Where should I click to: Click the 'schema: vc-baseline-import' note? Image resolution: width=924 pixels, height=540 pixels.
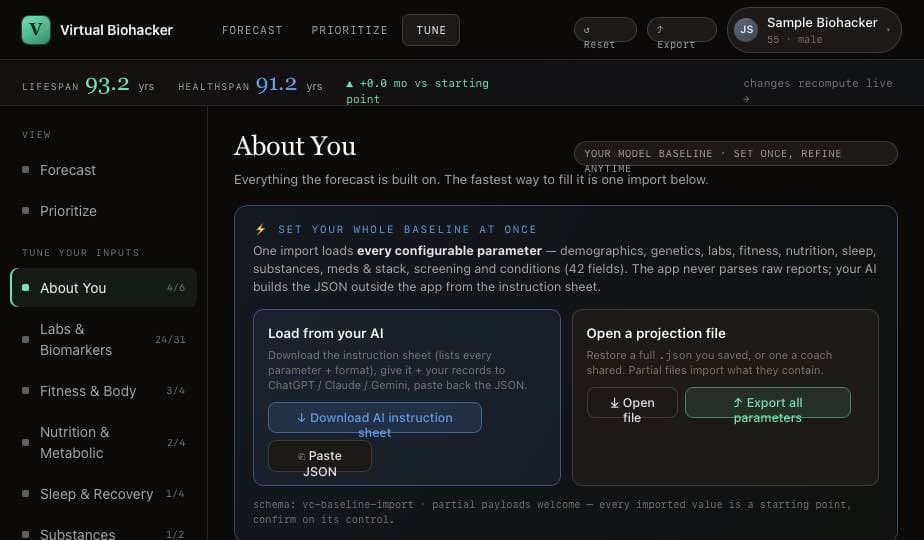552,512
